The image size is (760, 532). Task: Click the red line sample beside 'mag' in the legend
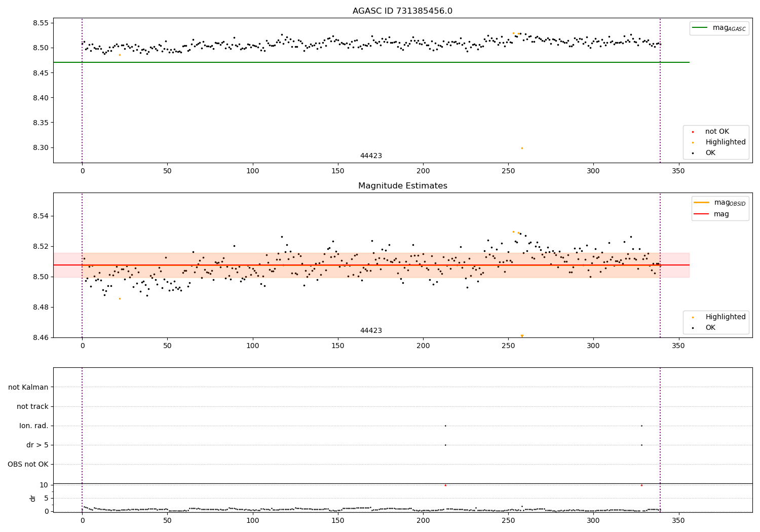[702, 214]
